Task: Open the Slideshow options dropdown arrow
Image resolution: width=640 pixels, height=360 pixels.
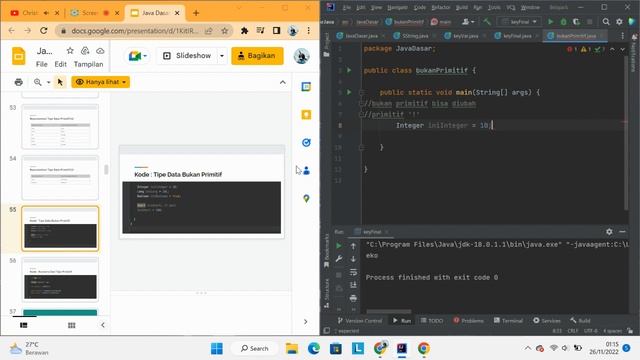Action: pyautogui.click(x=222, y=56)
